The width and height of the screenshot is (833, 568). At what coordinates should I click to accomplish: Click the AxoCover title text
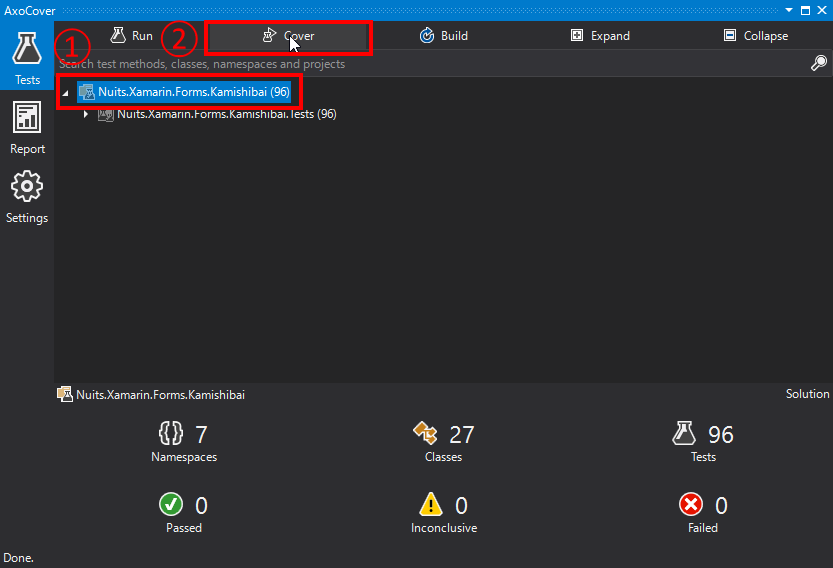30,11
